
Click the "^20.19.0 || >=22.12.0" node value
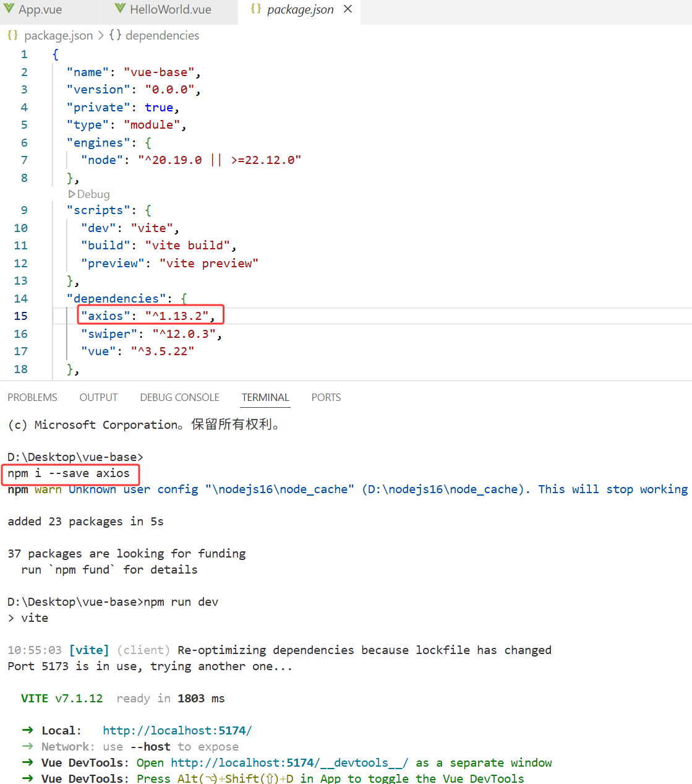pyautogui.click(x=220, y=160)
